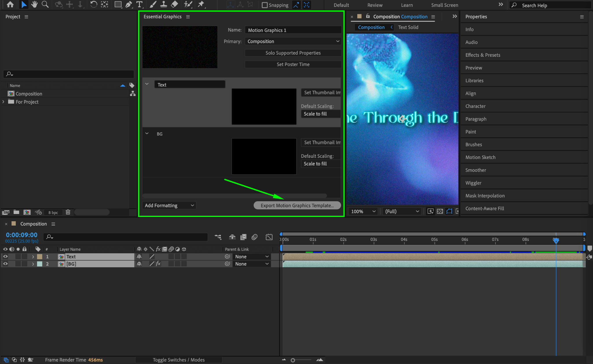Hide the Text layer with its eye toggle
The image size is (593, 364).
(x=5, y=257)
